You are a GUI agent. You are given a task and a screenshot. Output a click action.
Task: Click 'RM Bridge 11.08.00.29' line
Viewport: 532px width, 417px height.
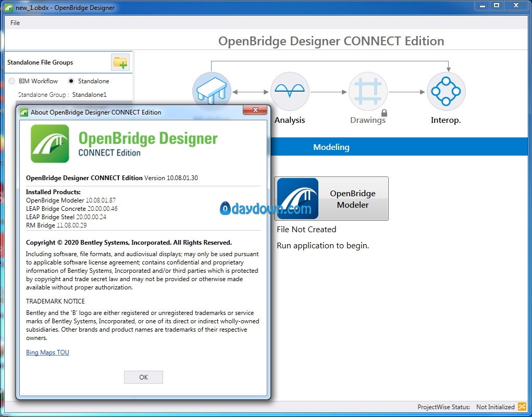(56, 225)
